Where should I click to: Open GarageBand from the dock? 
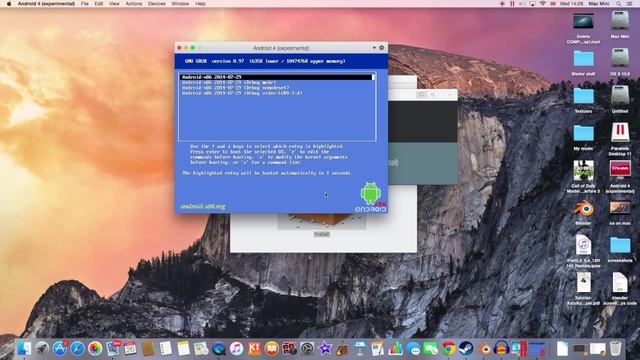342,349
